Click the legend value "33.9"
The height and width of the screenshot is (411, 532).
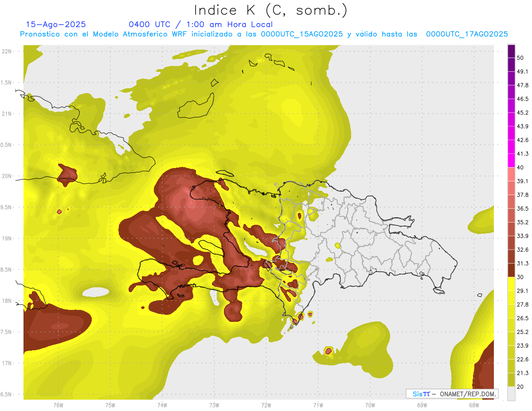(x=523, y=236)
